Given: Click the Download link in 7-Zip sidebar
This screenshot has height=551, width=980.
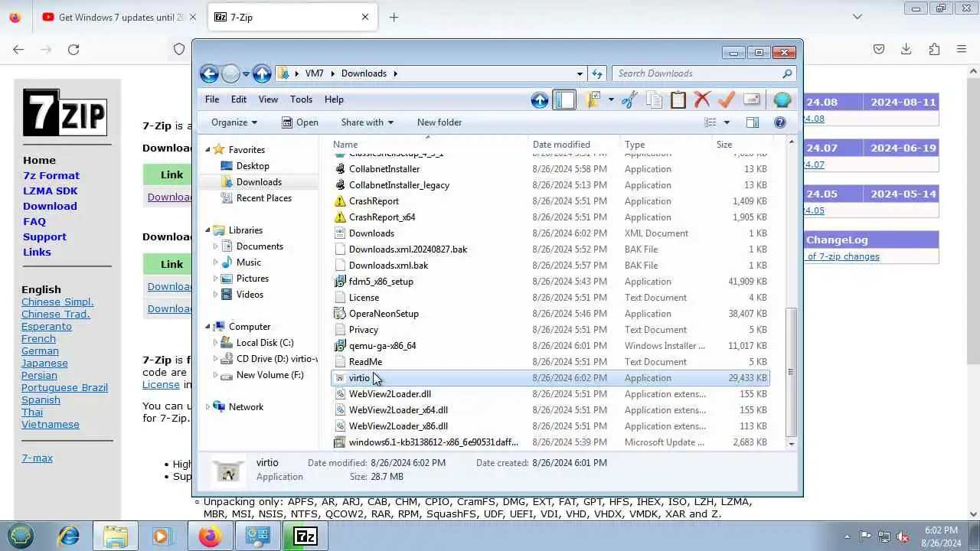Looking at the screenshot, I should pyautogui.click(x=50, y=206).
